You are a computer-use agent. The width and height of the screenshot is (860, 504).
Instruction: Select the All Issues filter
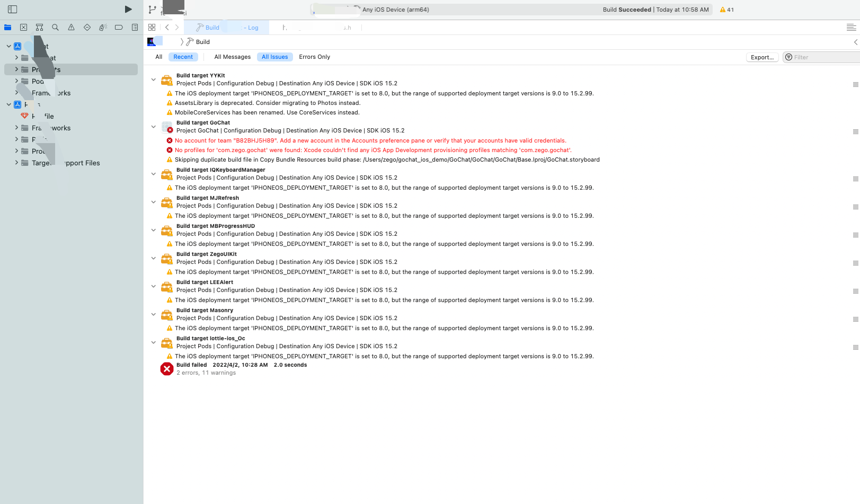[275, 57]
